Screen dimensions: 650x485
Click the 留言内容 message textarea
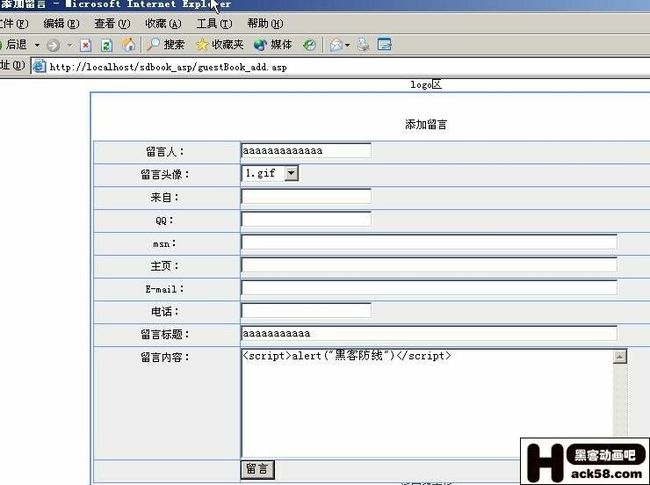click(427, 403)
